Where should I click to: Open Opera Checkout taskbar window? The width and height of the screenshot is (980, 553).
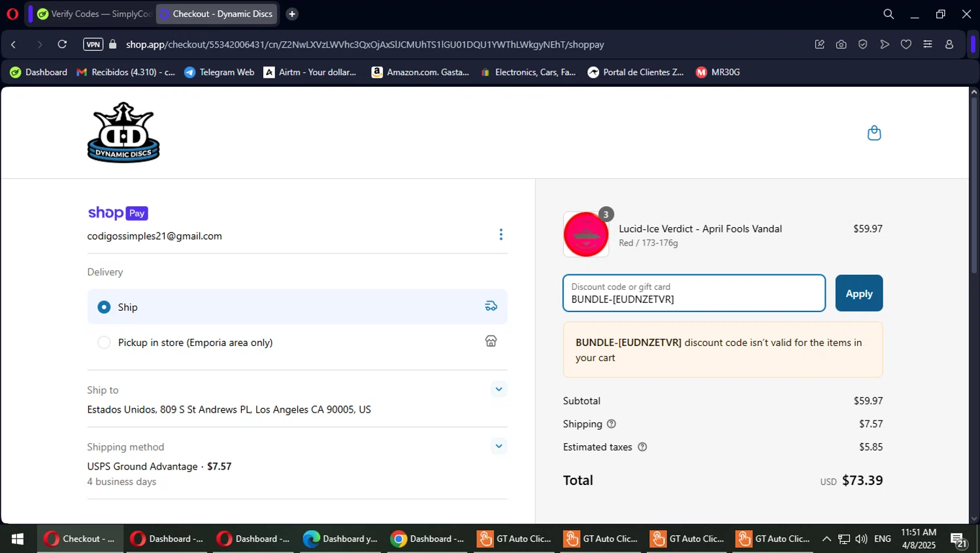pyautogui.click(x=80, y=539)
